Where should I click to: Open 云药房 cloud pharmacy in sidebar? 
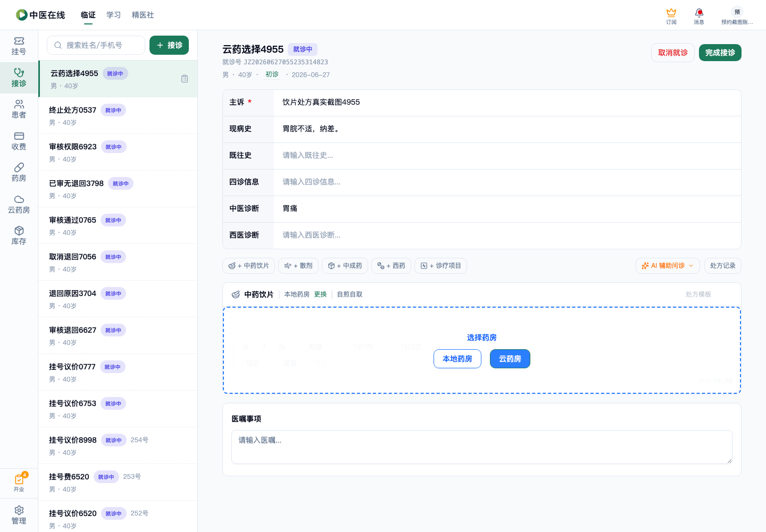tap(19, 205)
